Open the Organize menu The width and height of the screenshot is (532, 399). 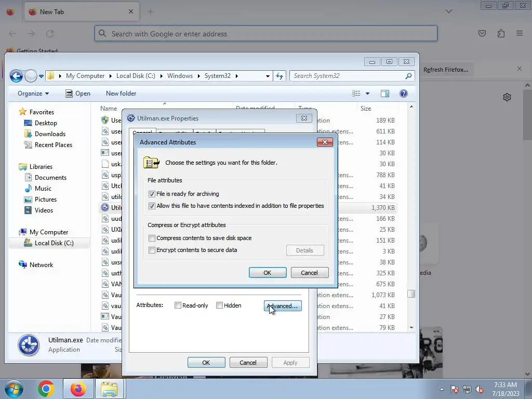(33, 94)
